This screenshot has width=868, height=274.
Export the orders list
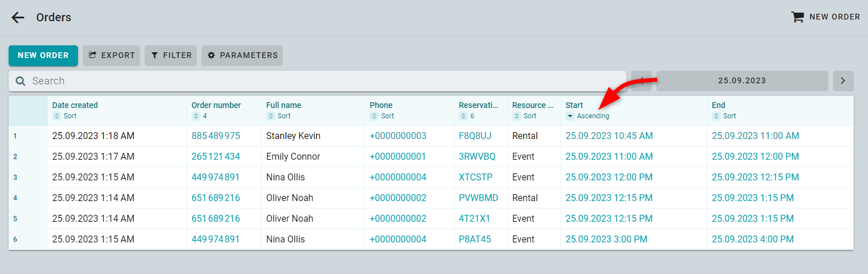[111, 56]
